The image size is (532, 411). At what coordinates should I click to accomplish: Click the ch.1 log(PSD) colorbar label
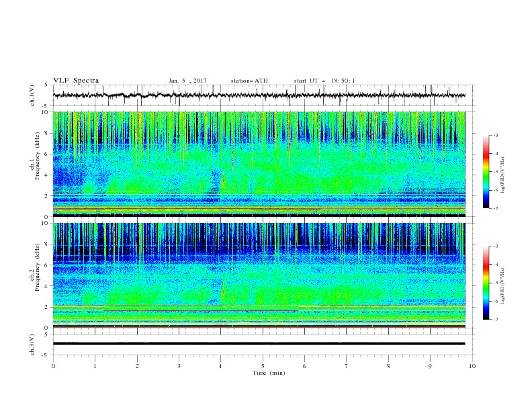coord(502,175)
